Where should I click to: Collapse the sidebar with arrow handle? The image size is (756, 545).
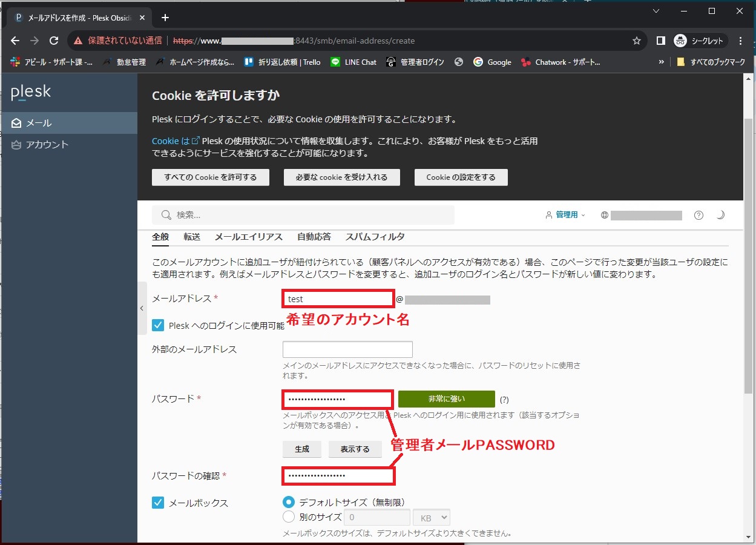[142, 308]
